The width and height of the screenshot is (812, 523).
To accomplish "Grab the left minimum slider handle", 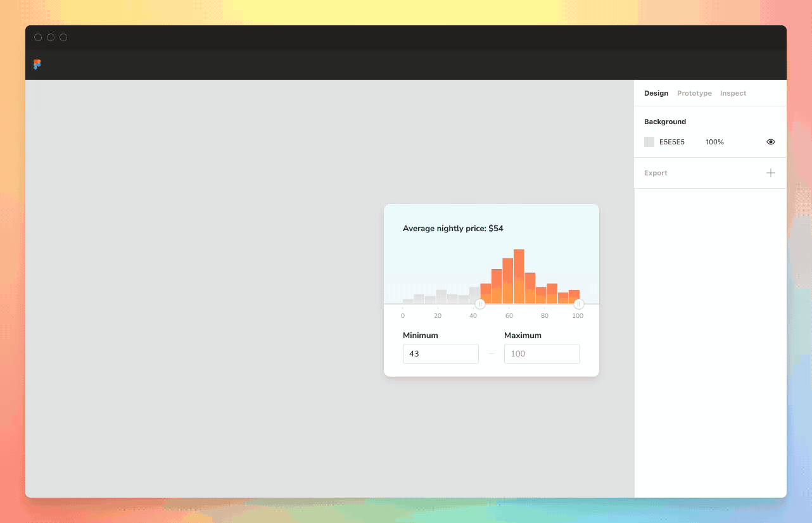I will point(480,304).
